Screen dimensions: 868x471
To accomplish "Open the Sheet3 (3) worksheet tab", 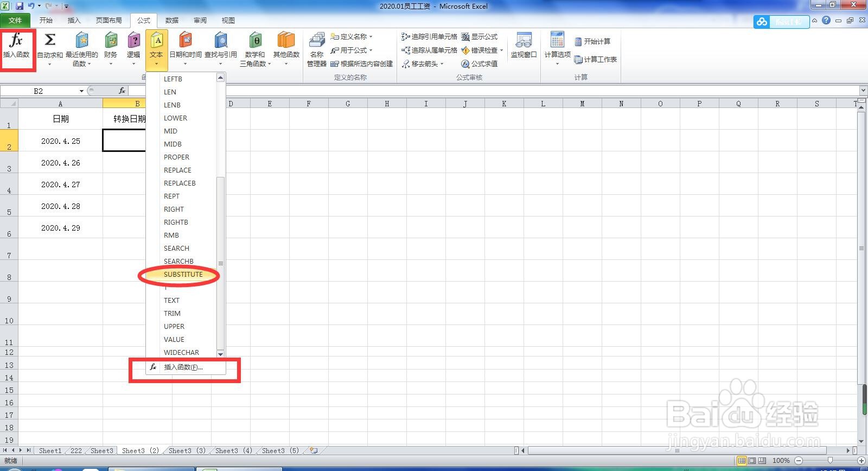I will tap(187, 450).
